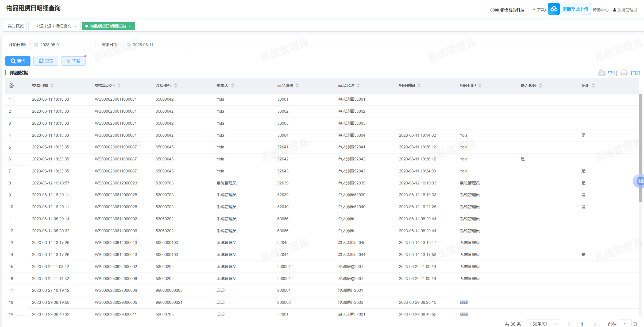The height and width of the screenshot is (327, 644).
Task: Click the blue 查询 search button
Action: pyautogui.click(x=18, y=61)
